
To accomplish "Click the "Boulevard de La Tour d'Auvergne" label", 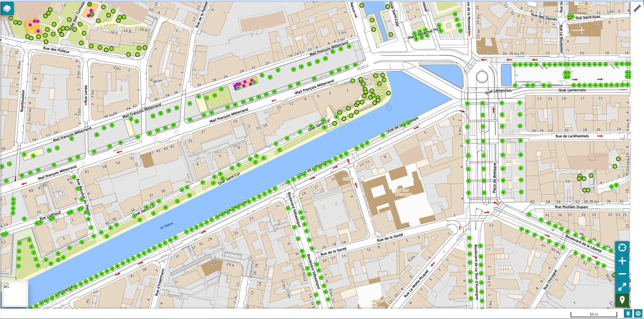I will pyautogui.click(x=476, y=272).
